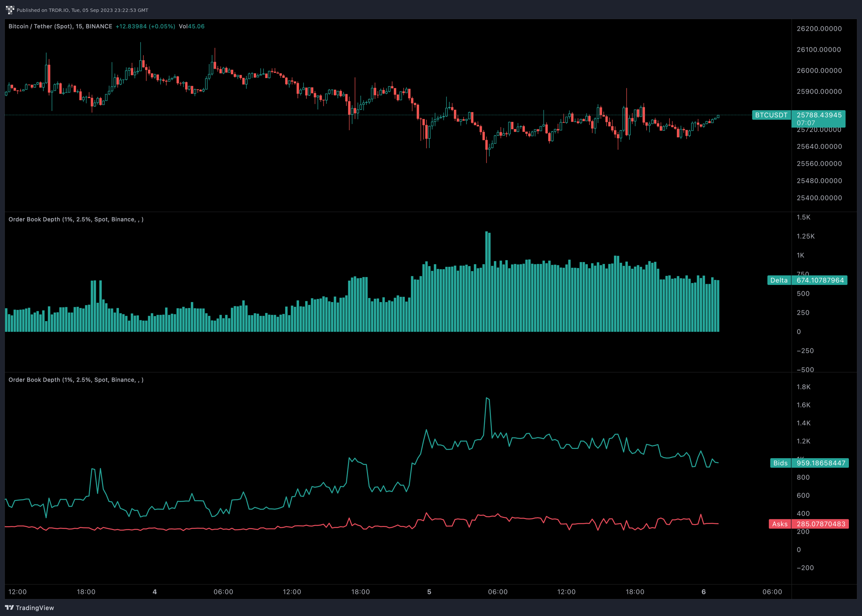Click the +12.83984 (+0.05%) change value
This screenshot has width=862, height=616.
[x=145, y=26]
